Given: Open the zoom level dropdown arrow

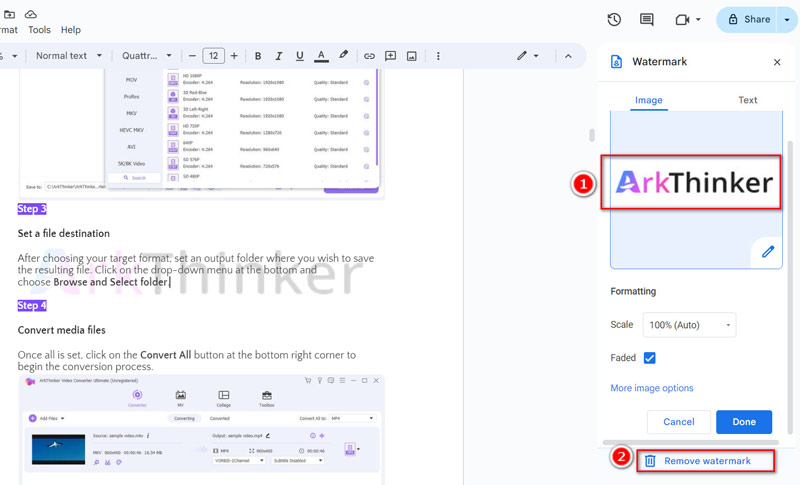Looking at the screenshot, I should pyautogui.click(x=15, y=56).
